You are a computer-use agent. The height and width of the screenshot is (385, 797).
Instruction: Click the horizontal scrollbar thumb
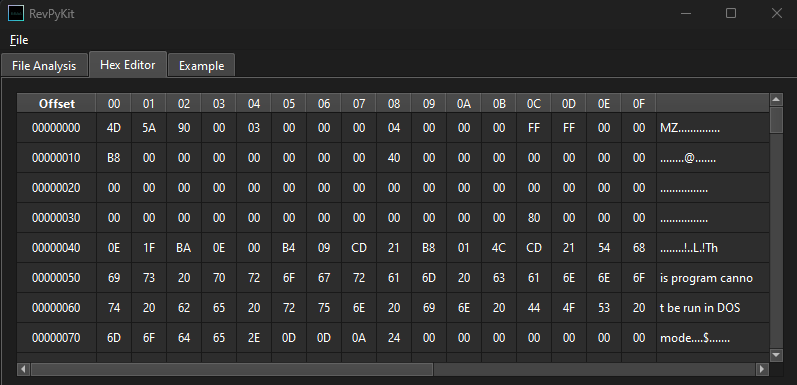232,369
